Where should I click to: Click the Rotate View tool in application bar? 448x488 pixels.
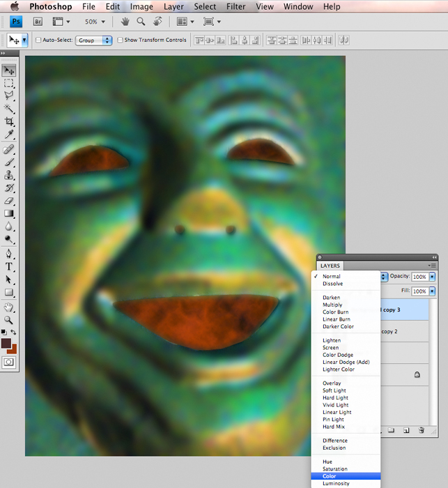click(x=157, y=21)
